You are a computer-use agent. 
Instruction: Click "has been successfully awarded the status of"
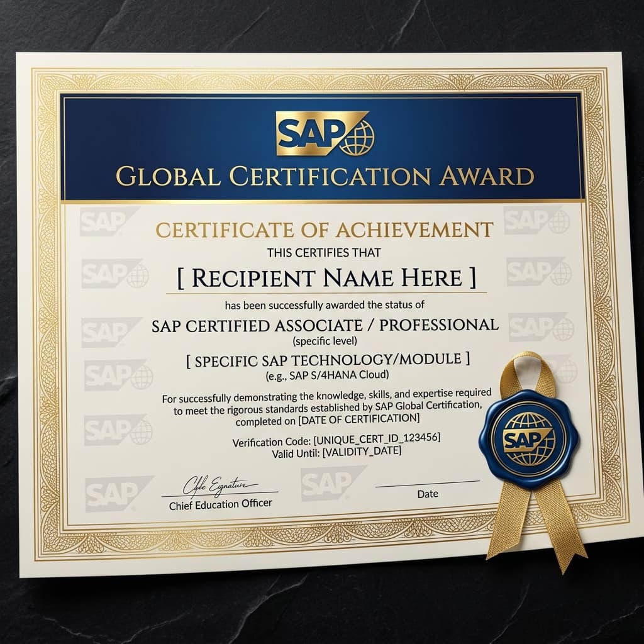325,305
